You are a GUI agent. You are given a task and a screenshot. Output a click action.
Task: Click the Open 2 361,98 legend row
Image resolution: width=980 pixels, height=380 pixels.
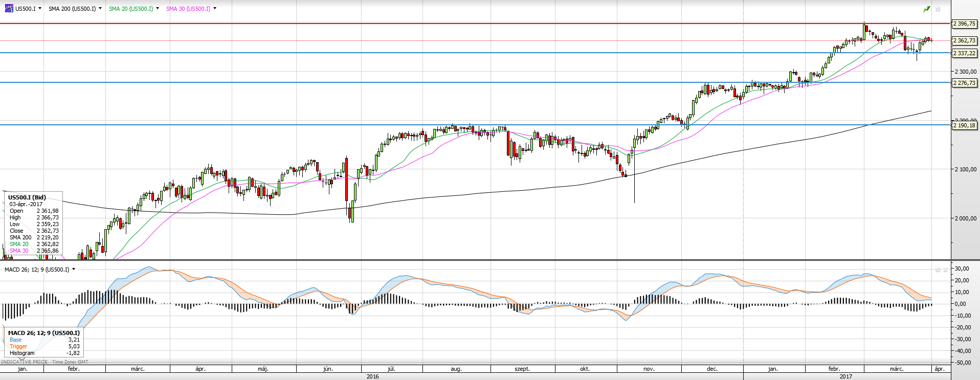pos(34,211)
